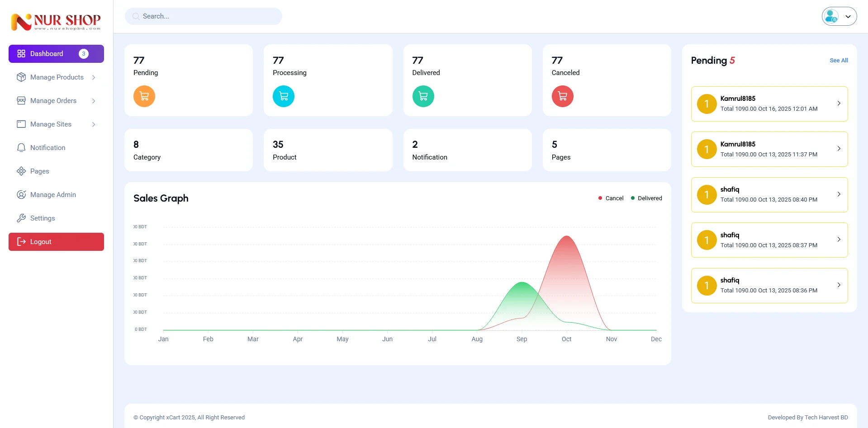The height and width of the screenshot is (428, 868).
Task: Expand the Manage Orders submenu
Action: [x=56, y=101]
